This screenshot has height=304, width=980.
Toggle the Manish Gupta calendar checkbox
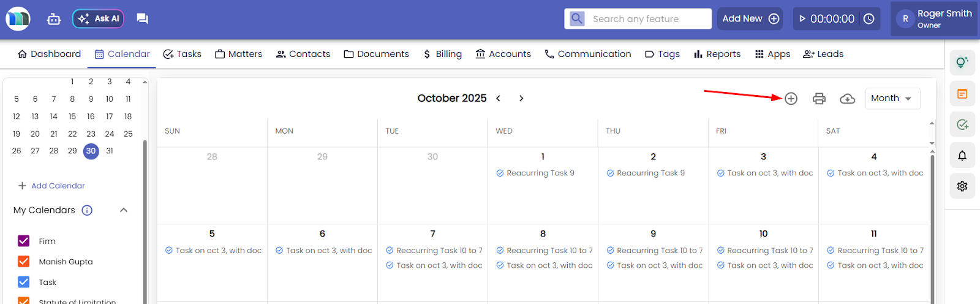(24, 262)
